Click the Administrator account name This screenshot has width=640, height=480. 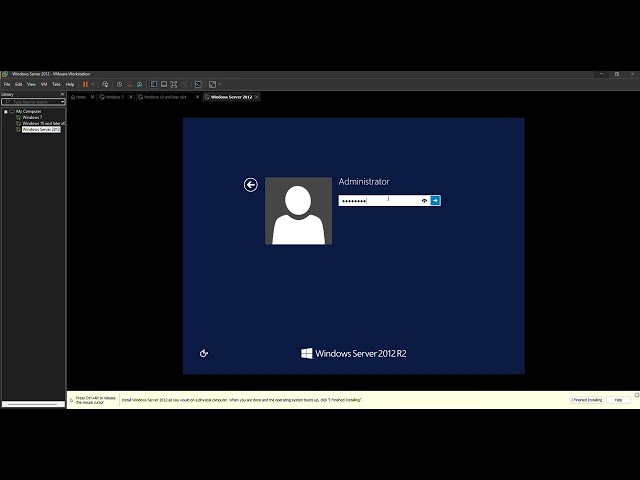pyautogui.click(x=364, y=182)
